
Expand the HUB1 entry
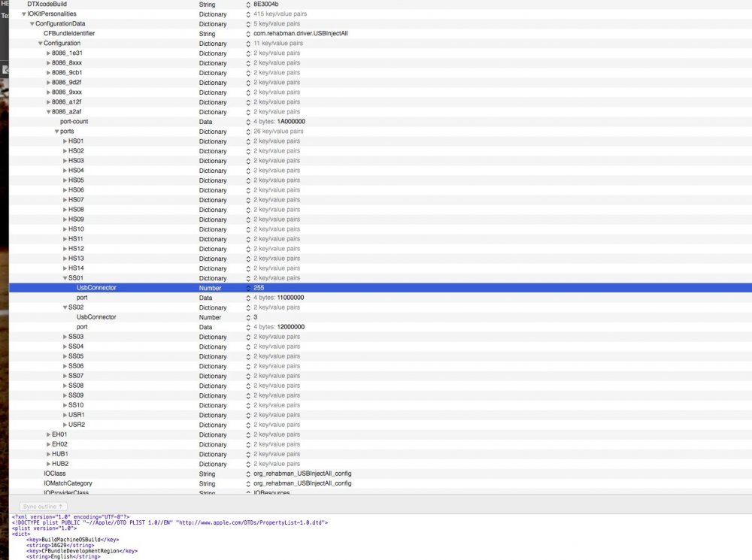[x=48, y=454]
